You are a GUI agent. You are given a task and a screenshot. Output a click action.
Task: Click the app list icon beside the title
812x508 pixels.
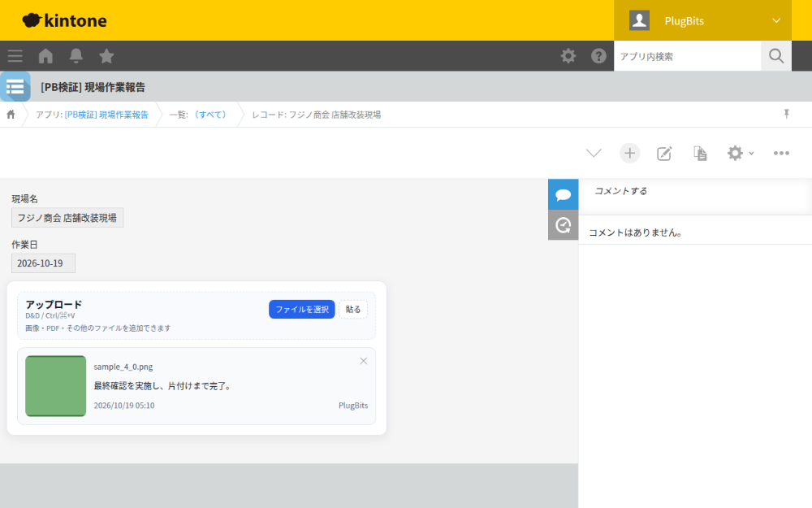coord(15,87)
